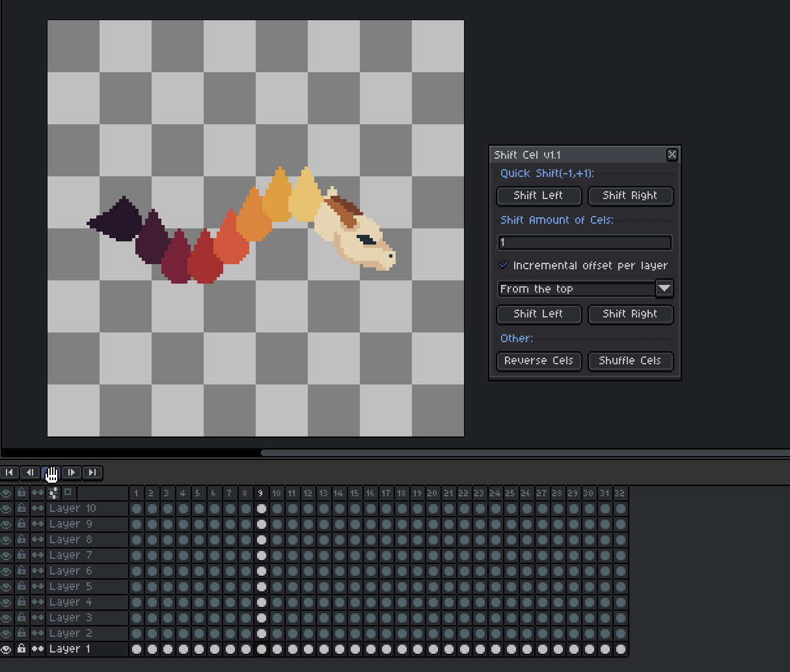Click Shift Right below From the top dropdown
The image size is (790, 672).
[x=631, y=314]
